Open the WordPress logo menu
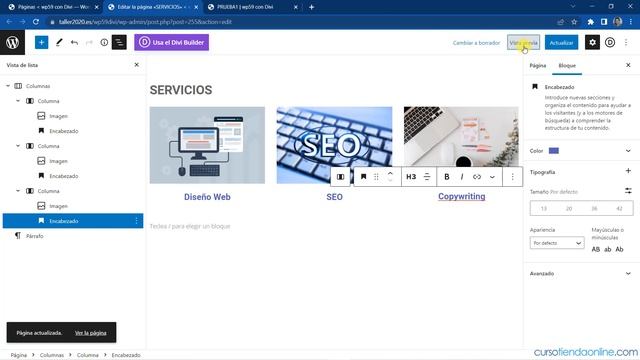Viewport: 640px width, 360px height. [12, 42]
